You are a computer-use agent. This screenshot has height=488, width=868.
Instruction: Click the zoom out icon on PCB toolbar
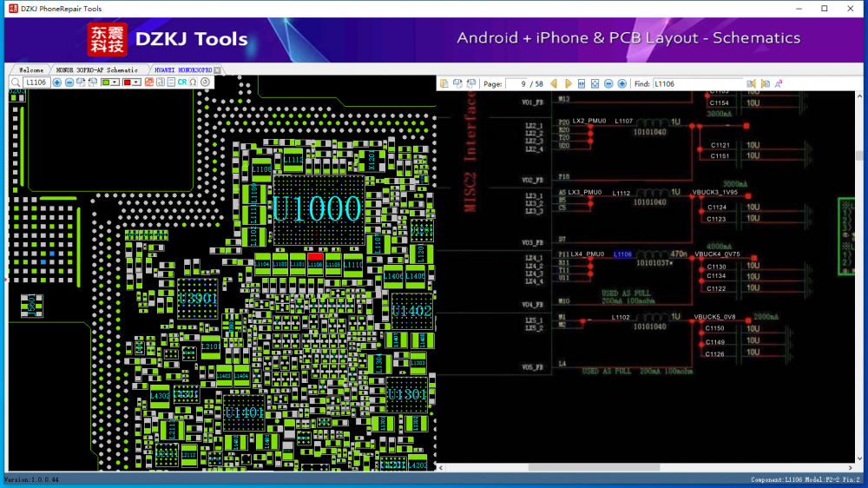pyautogui.click(x=69, y=82)
